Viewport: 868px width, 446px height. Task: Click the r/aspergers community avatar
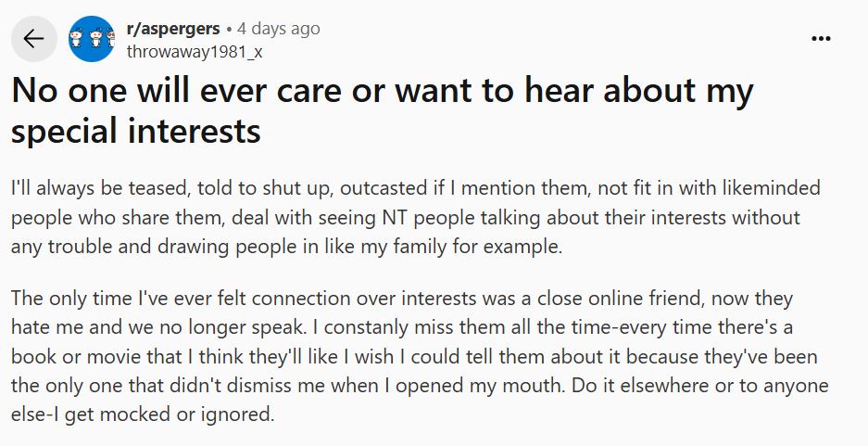(x=92, y=39)
